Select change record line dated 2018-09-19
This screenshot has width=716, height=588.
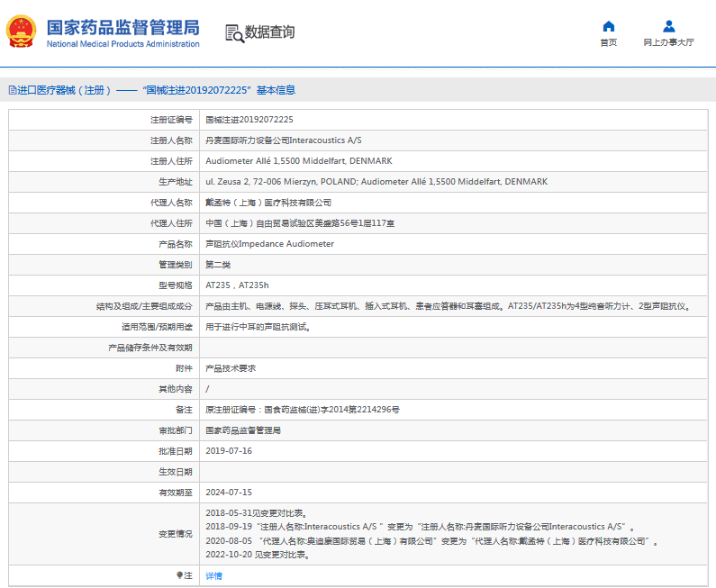click(x=420, y=527)
